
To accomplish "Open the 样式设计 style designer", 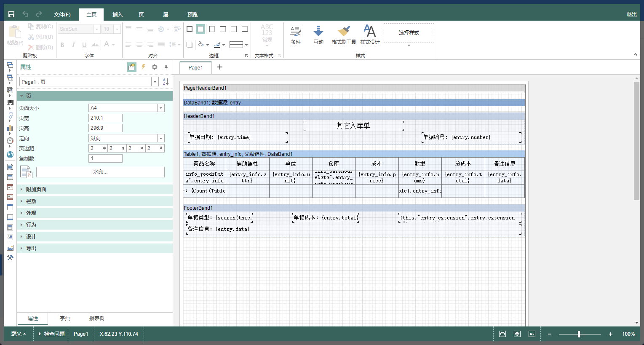I will pos(370,35).
